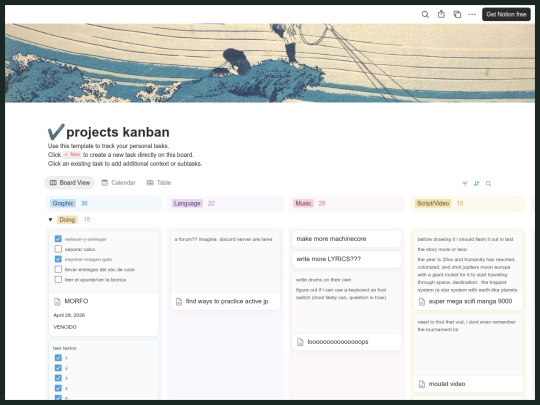Viewport: 540px width, 405px height.
Task: Open the 'moutet video' card title
Action: [x=447, y=384]
